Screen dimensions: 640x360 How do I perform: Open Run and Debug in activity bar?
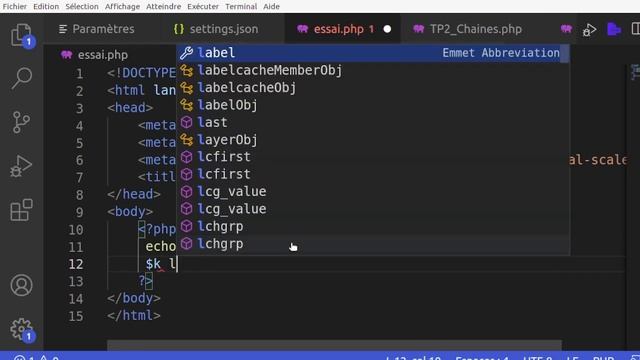(21, 166)
